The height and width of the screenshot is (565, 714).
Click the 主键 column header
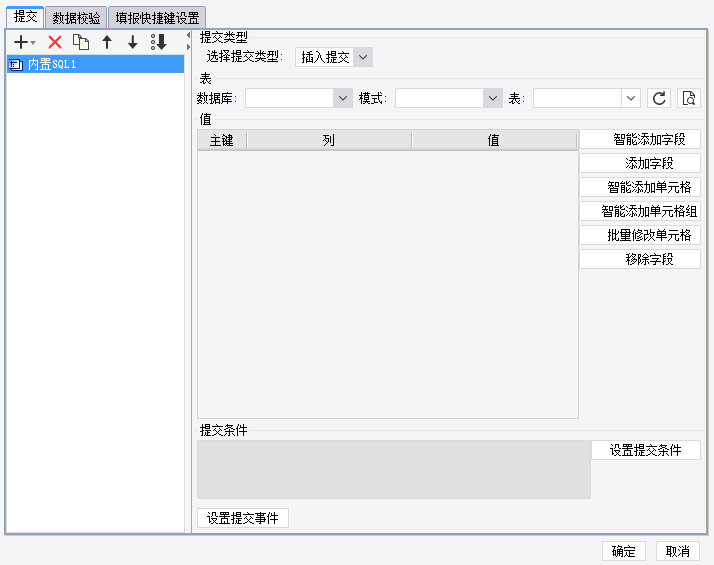click(222, 140)
